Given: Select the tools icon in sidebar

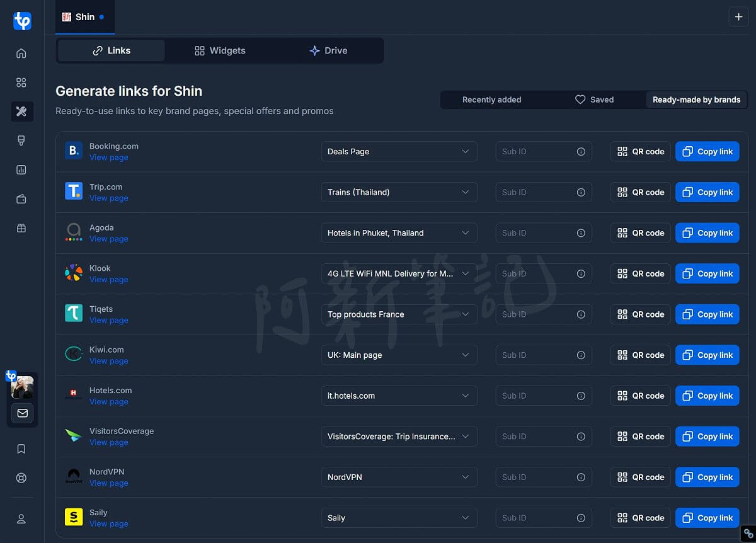Looking at the screenshot, I should 21,111.
